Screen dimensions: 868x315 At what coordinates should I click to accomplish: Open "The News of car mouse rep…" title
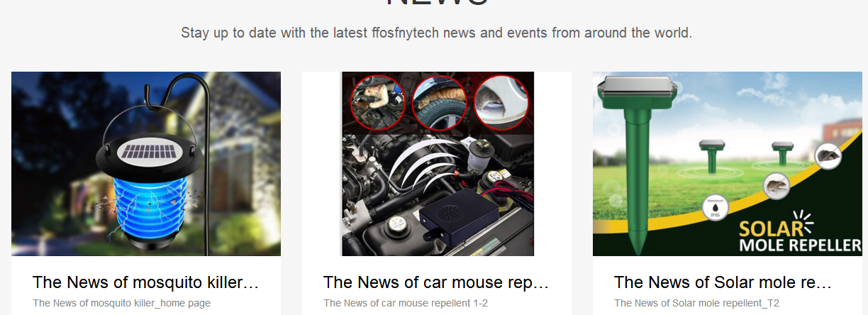[x=437, y=282]
